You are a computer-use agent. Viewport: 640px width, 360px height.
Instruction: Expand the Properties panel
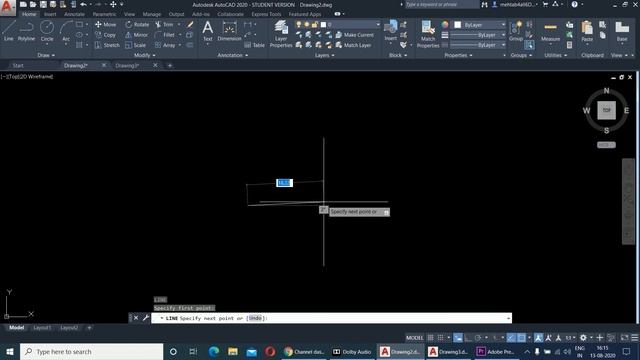(x=458, y=55)
